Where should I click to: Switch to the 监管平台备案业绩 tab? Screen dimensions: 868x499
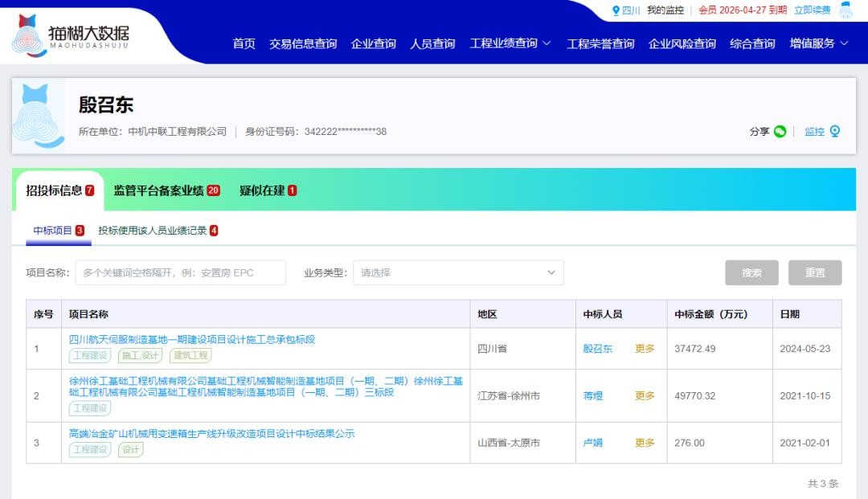166,190
